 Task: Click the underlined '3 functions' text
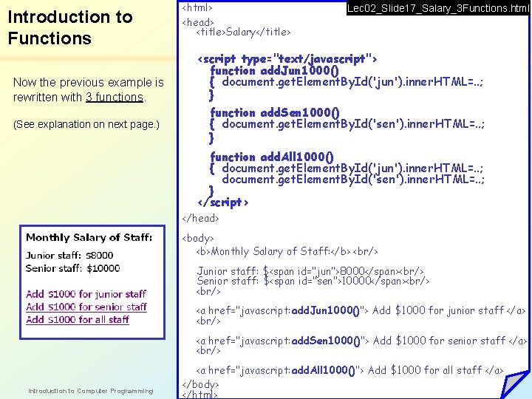(x=115, y=98)
